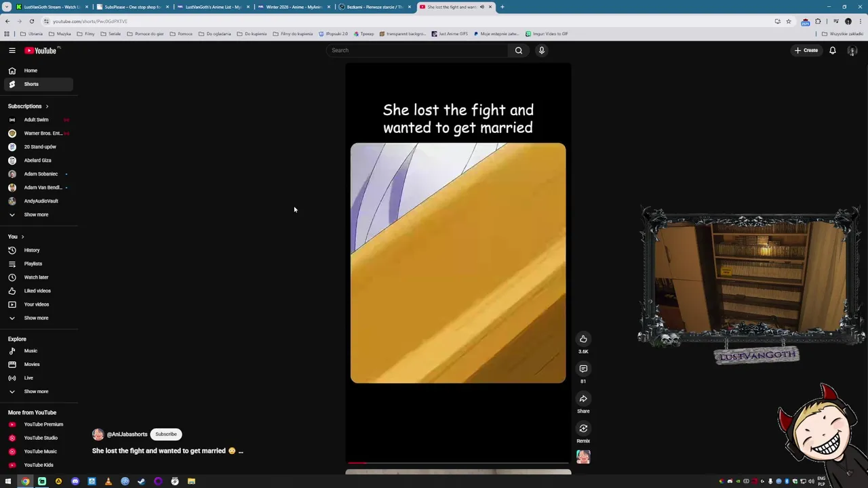Open the YouTube guide hamburger menu
This screenshot has height=488, width=868.
click(x=12, y=50)
